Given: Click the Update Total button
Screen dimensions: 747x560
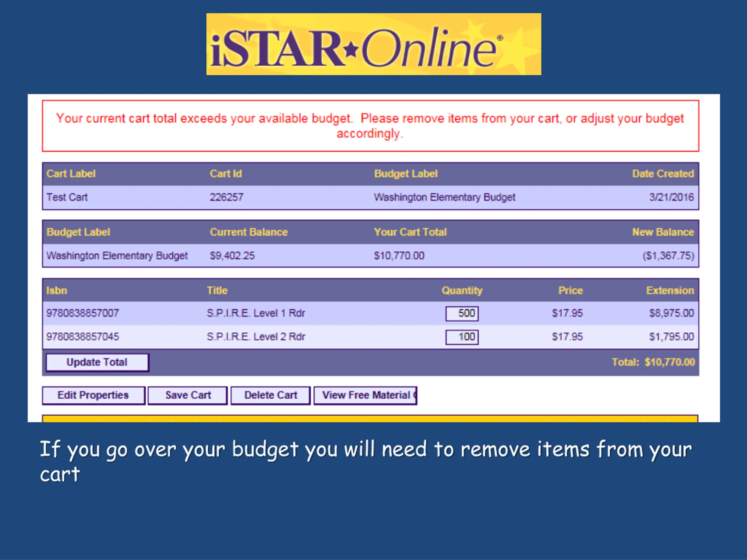Looking at the screenshot, I should (x=97, y=362).
